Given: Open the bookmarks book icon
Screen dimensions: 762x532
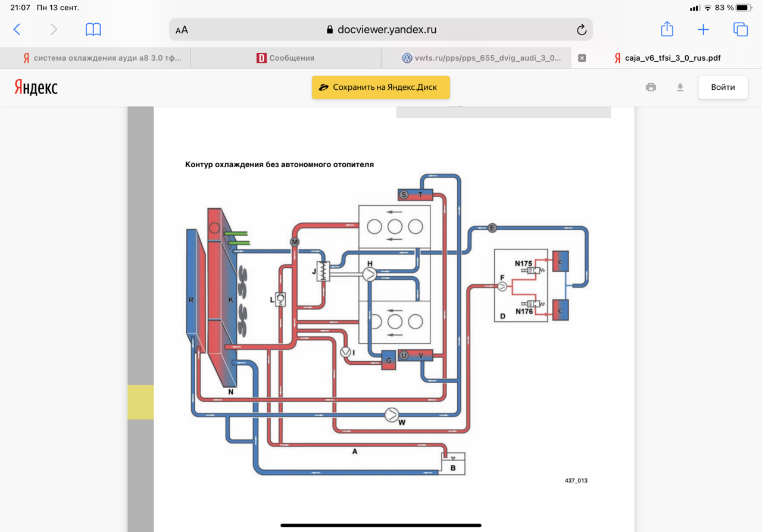Looking at the screenshot, I should 93,30.
